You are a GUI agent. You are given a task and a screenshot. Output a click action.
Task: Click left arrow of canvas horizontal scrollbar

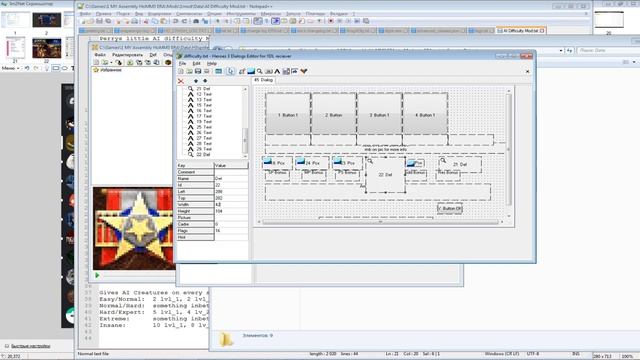pyautogui.click(x=259, y=222)
